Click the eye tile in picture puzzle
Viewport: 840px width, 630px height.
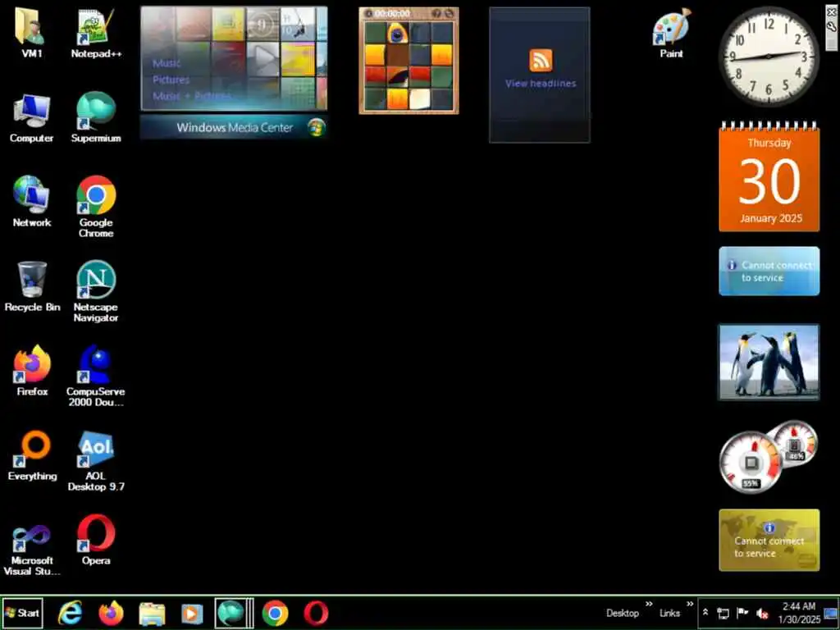tap(397, 33)
